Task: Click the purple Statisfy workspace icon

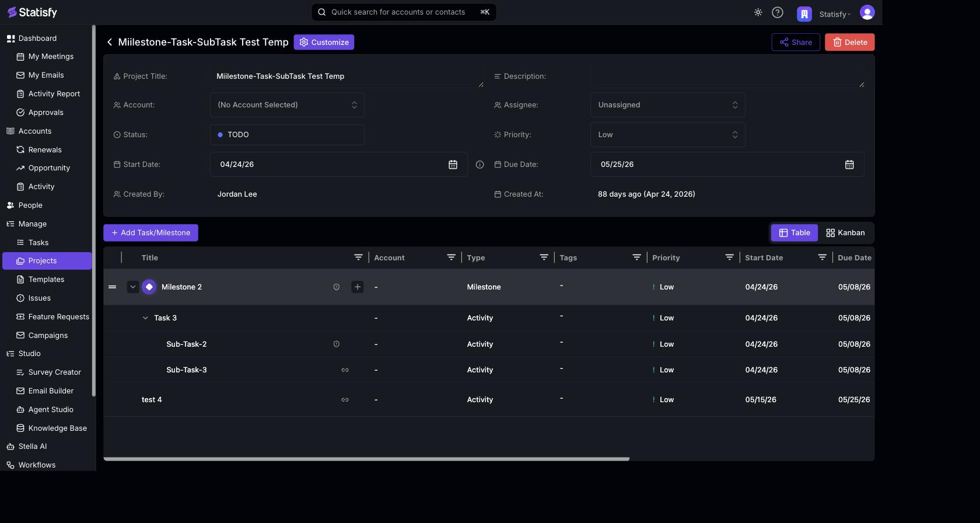Action: coord(804,13)
